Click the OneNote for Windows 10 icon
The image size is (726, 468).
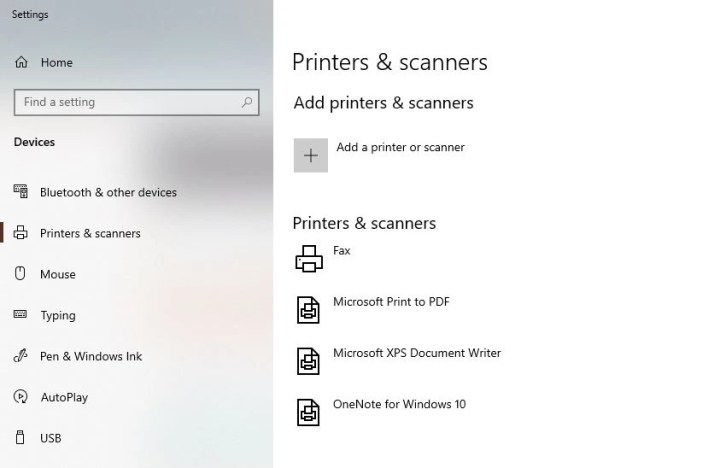pyautogui.click(x=308, y=412)
